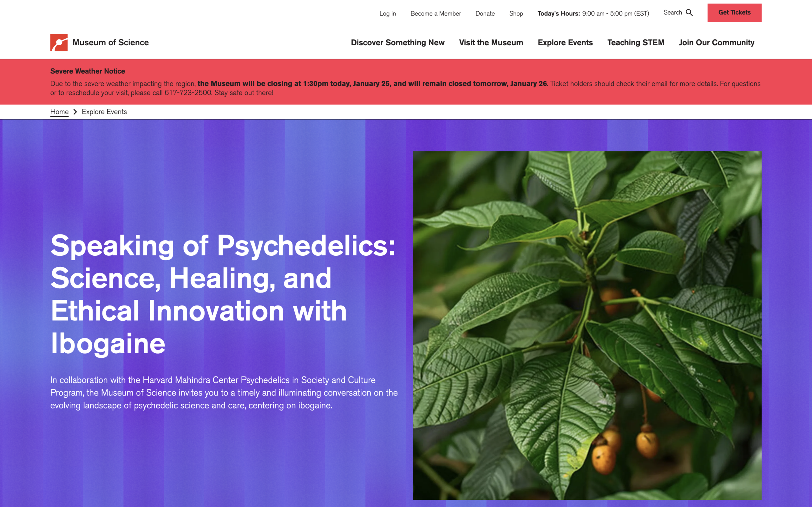This screenshot has width=812, height=507.
Task: Open the Join Our Community menu
Action: point(717,42)
